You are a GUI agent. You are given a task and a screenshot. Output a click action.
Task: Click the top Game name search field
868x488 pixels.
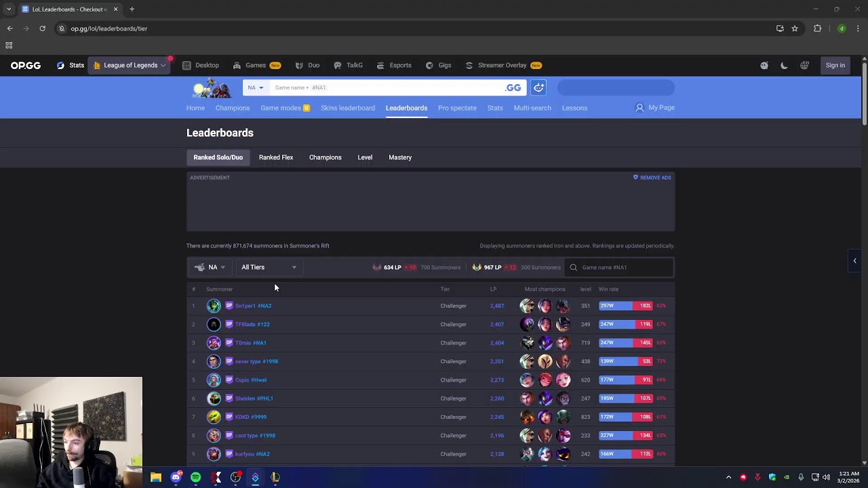click(387, 87)
